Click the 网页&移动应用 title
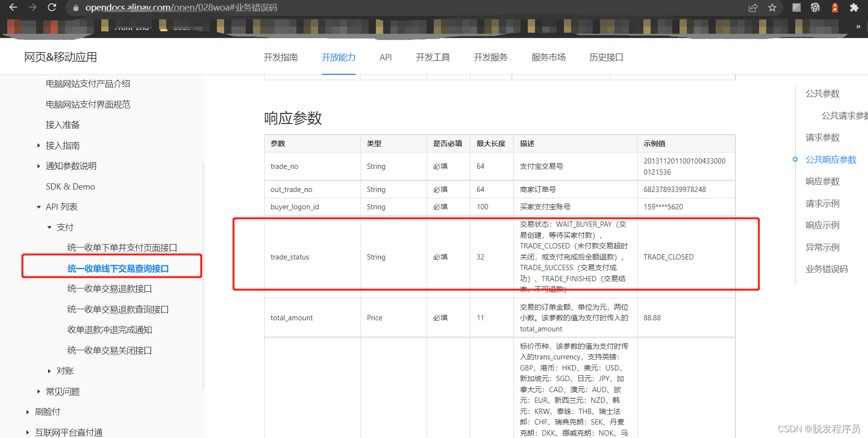This screenshot has width=868, height=438. [x=61, y=57]
